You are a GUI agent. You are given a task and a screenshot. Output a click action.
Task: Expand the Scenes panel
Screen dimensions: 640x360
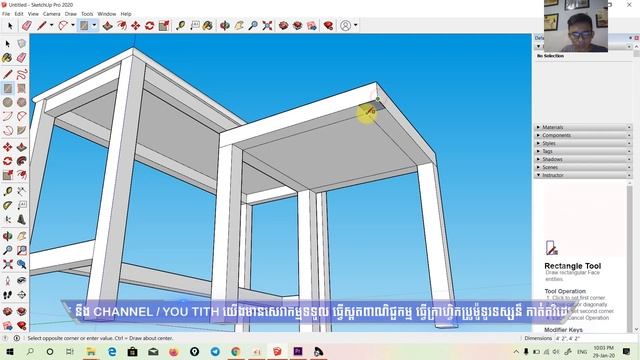[582, 167]
